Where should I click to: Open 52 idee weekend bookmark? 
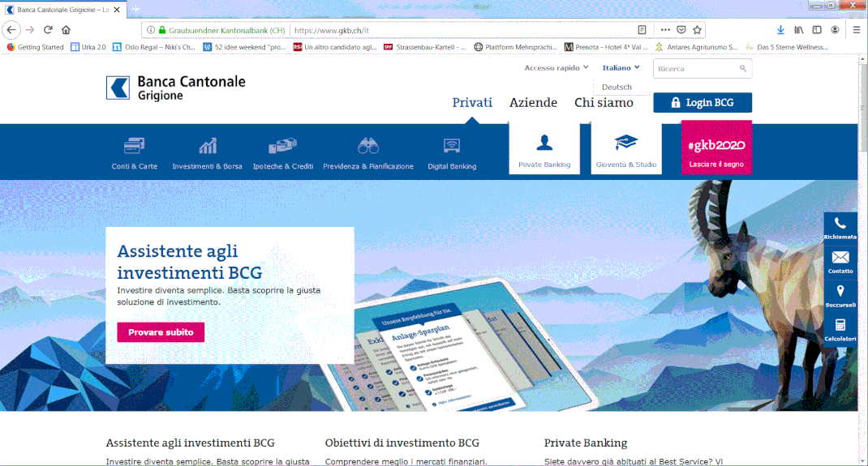pyautogui.click(x=244, y=47)
